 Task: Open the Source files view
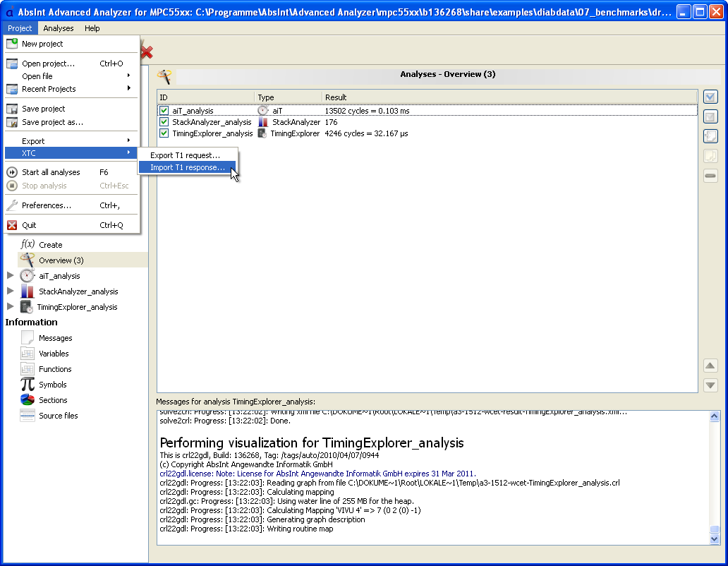58,416
